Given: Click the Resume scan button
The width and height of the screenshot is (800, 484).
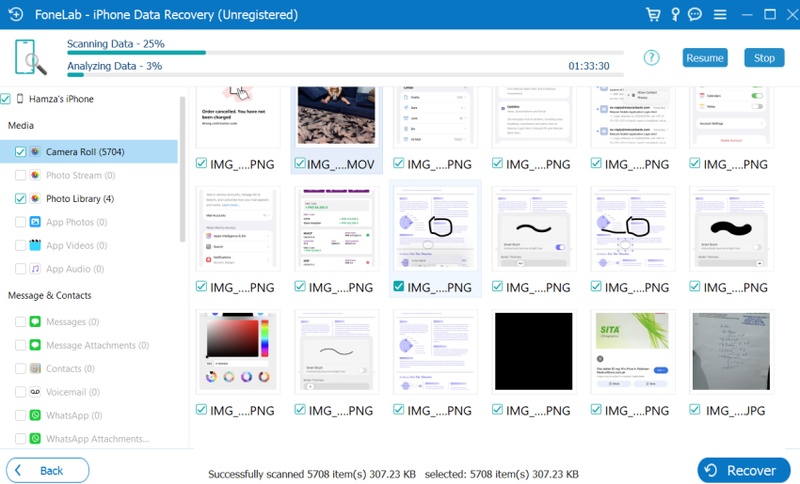Looking at the screenshot, I should pos(705,58).
